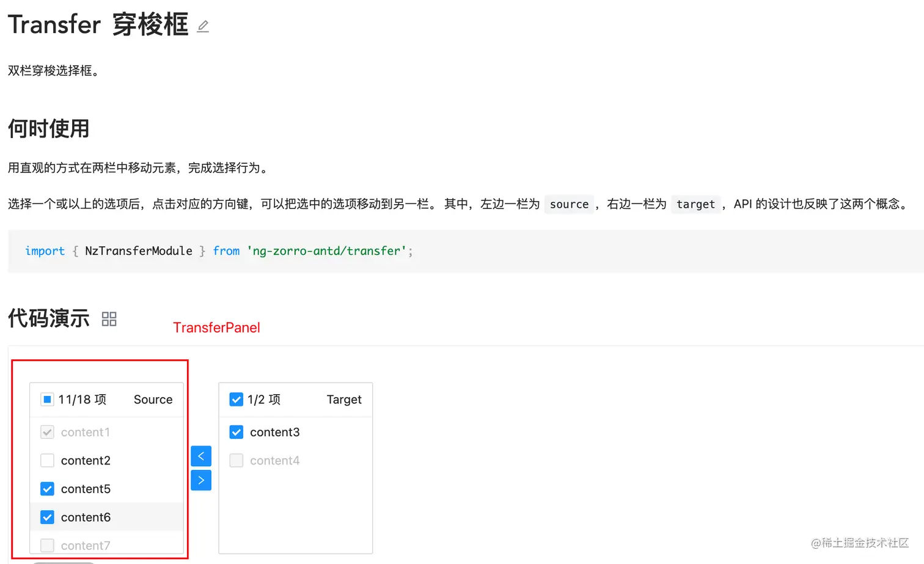Click the 'content1' label text

[x=86, y=432]
